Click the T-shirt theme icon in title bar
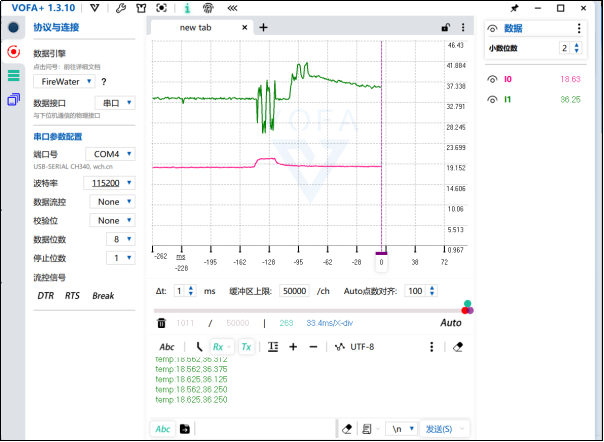 (142, 8)
